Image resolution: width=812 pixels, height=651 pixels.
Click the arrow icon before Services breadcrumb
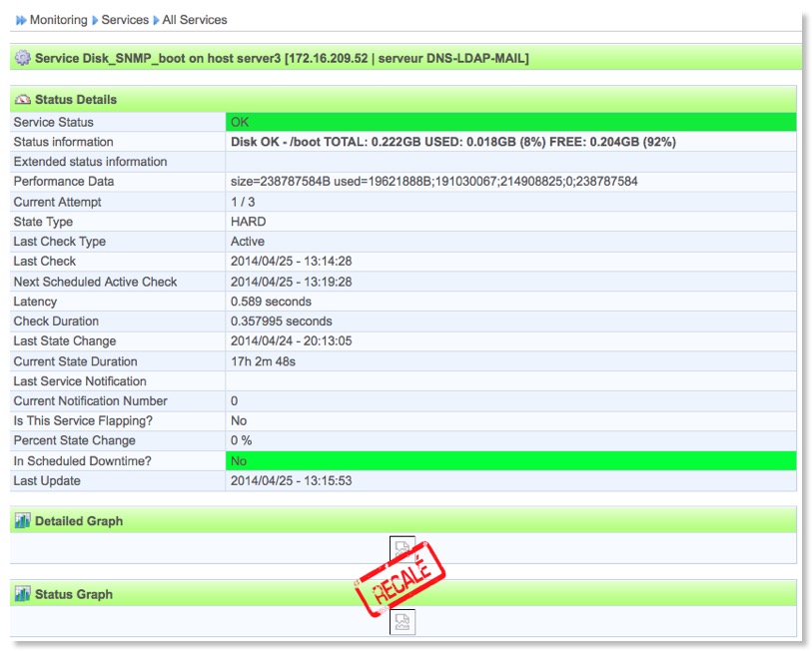click(96, 20)
